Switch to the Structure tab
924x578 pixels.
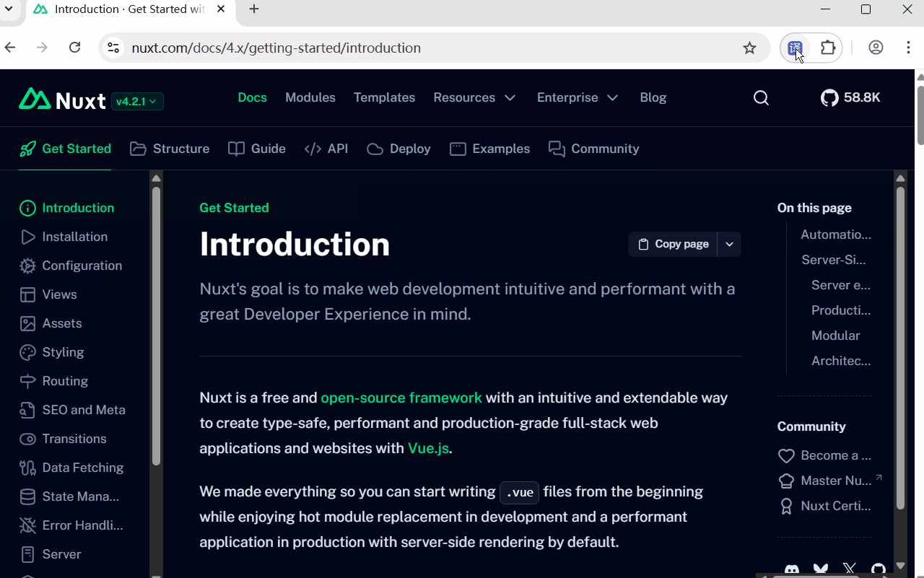(170, 149)
